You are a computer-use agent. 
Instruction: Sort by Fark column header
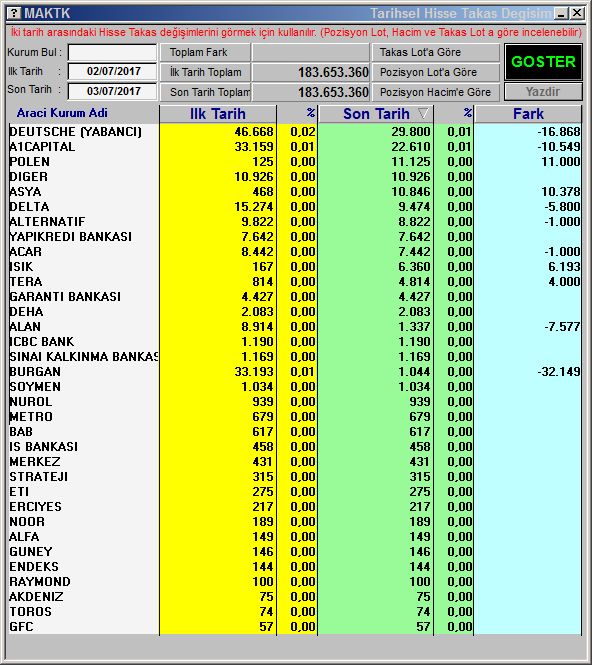pyautogui.click(x=528, y=114)
